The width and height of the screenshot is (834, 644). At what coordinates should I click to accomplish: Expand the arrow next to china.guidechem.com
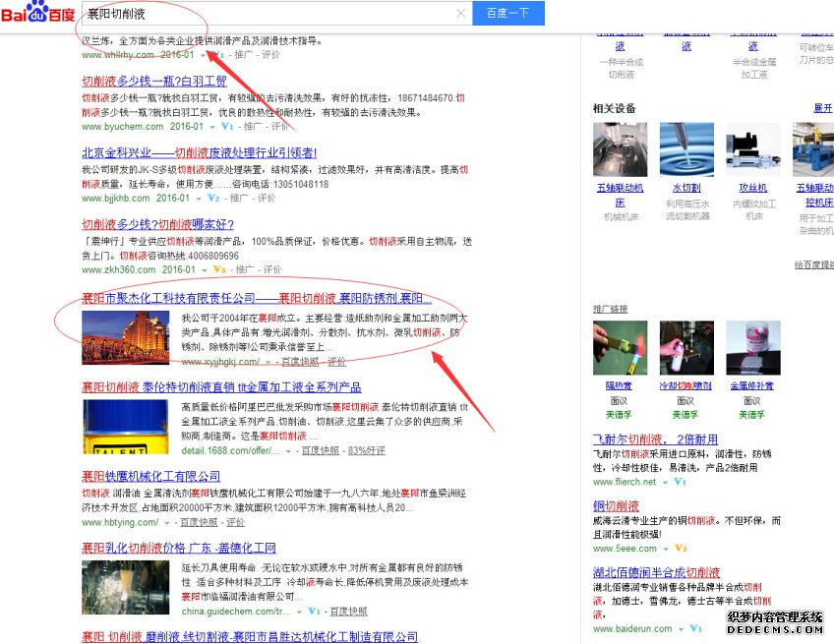click(299, 613)
